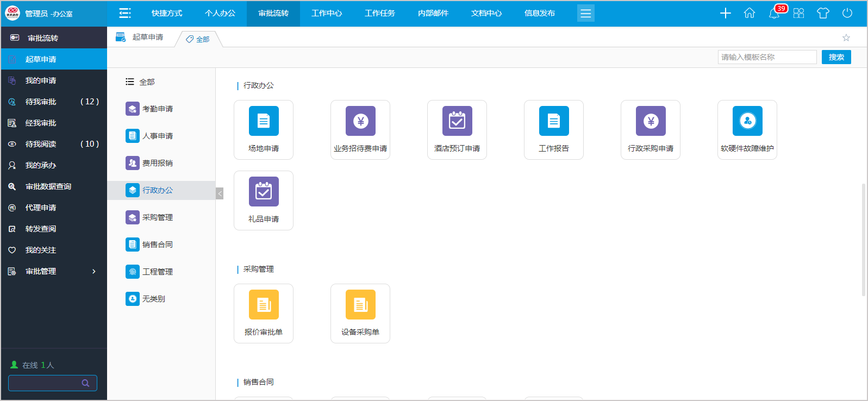Toggle the favorite star icon
The image size is (868, 401).
tap(846, 37)
